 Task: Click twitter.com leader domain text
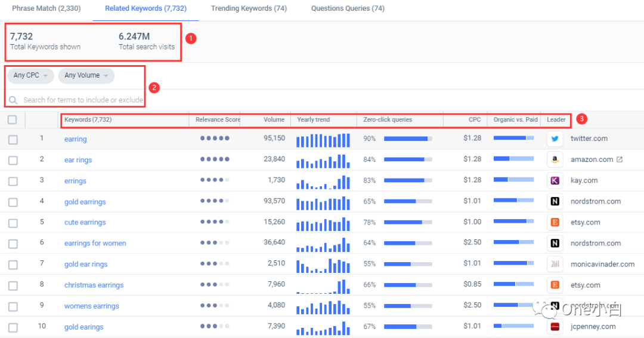[589, 139]
